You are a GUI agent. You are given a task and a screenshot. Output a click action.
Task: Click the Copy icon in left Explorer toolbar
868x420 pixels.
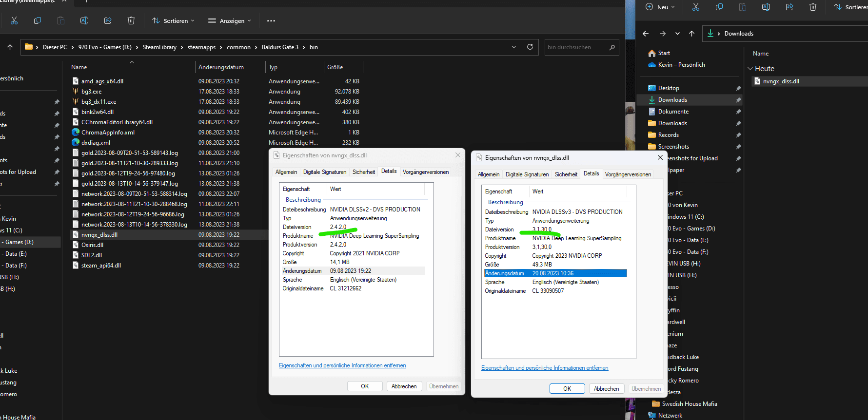point(38,20)
